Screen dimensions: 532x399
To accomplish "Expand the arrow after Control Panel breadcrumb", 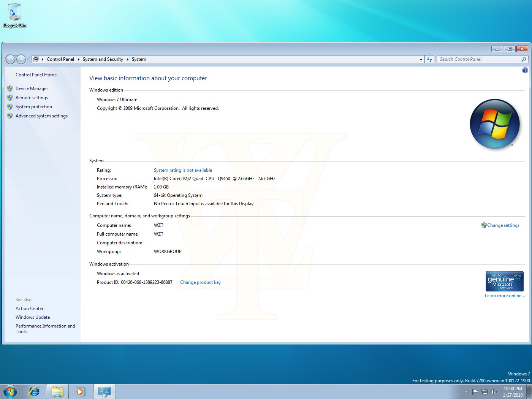I will coord(79,59).
